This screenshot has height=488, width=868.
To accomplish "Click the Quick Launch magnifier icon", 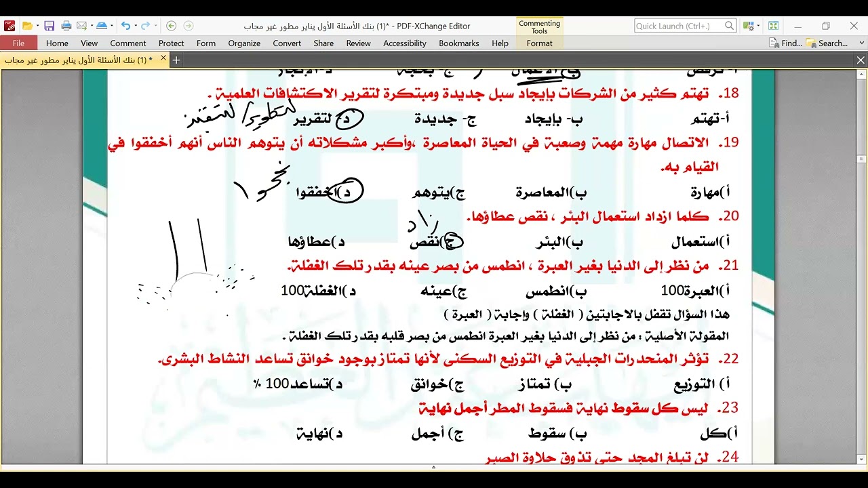I will 730,26.
